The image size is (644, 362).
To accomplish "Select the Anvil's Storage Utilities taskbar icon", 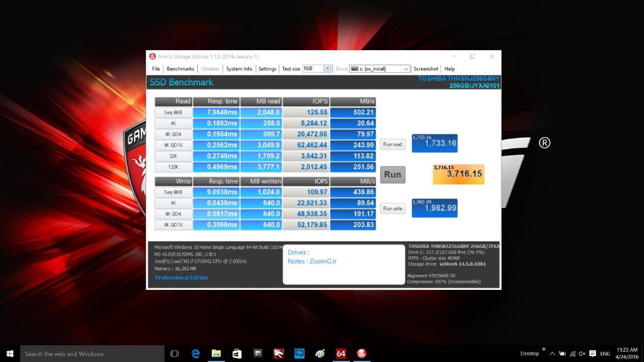I will pyautogui.click(x=361, y=354).
